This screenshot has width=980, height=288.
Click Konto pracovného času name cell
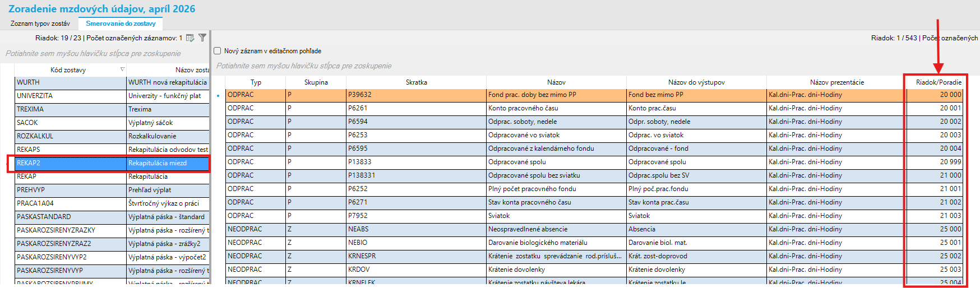coord(556,108)
